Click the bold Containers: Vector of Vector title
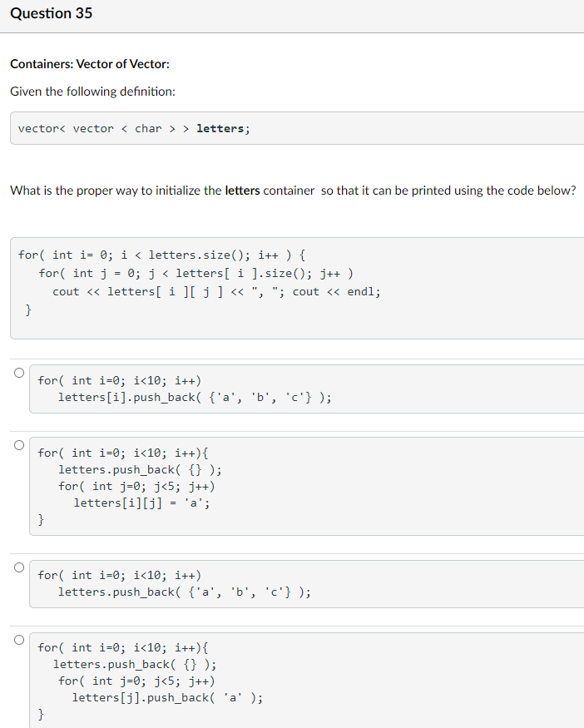 pos(90,63)
